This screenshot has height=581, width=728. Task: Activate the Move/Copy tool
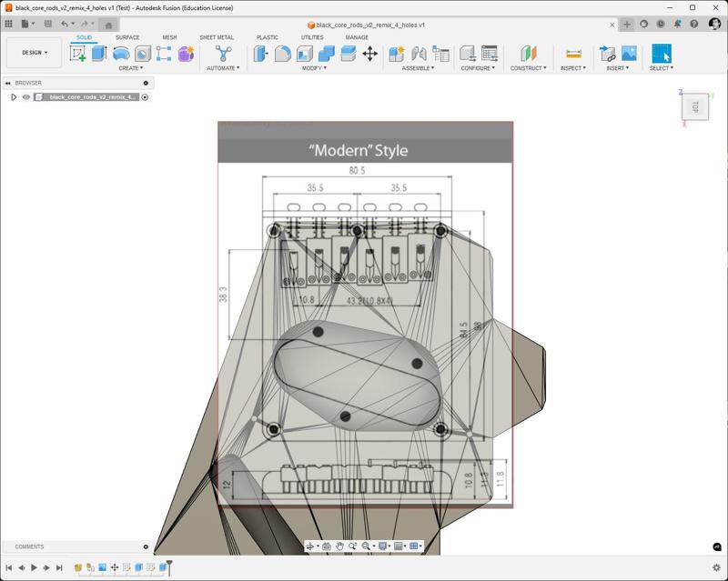[369, 54]
